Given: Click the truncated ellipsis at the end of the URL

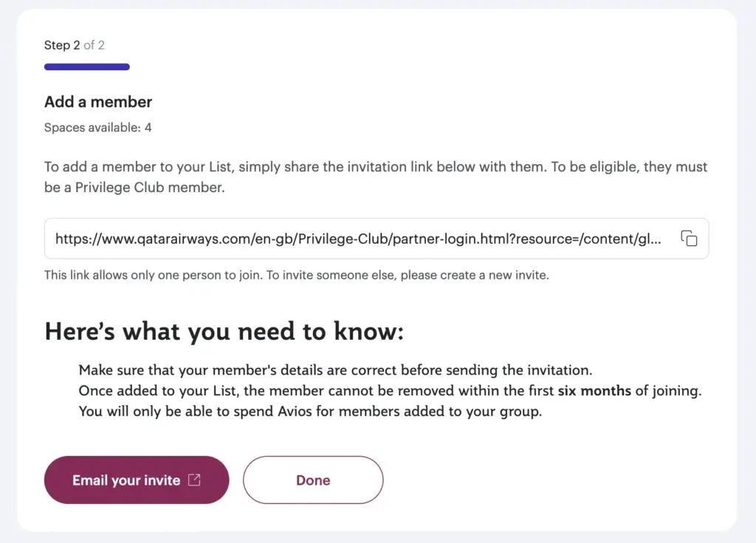Looking at the screenshot, I should (656, 241).
